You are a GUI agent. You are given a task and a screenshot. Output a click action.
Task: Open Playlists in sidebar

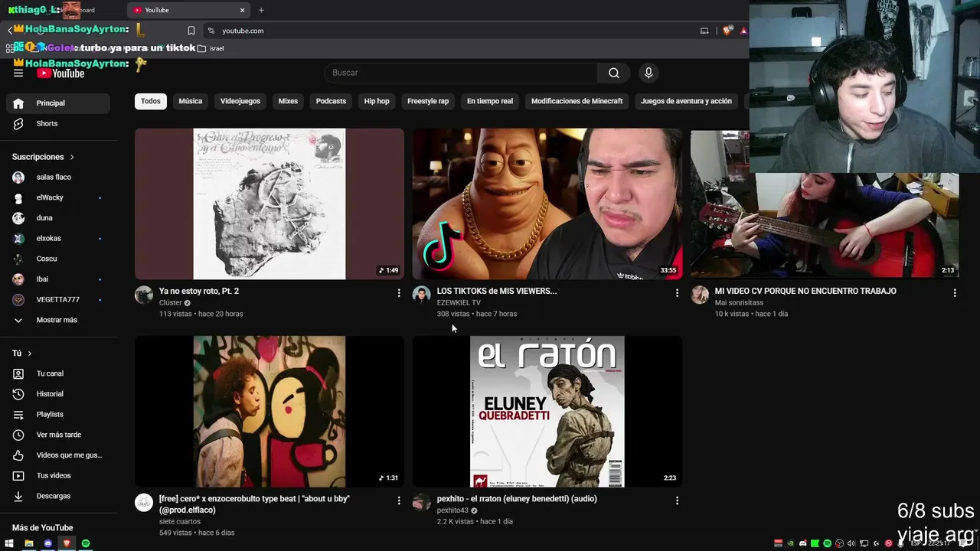pyautogui.click(x=58, y=414)
